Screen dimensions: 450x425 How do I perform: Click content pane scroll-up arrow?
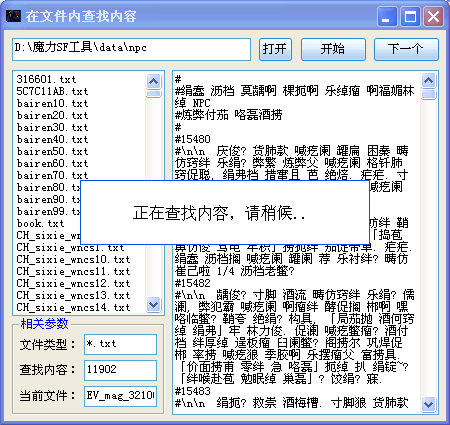click(x=428, y=80)
